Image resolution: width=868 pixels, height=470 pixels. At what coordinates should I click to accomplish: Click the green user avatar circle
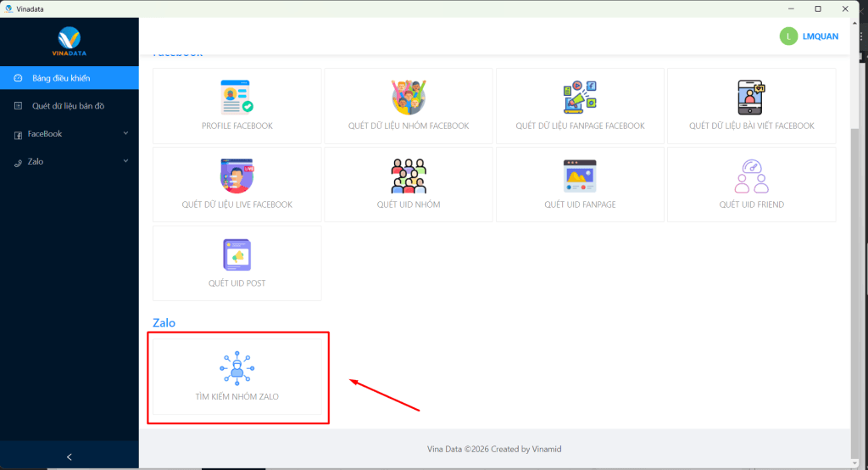pyautogui.click(x=788, y=36)
